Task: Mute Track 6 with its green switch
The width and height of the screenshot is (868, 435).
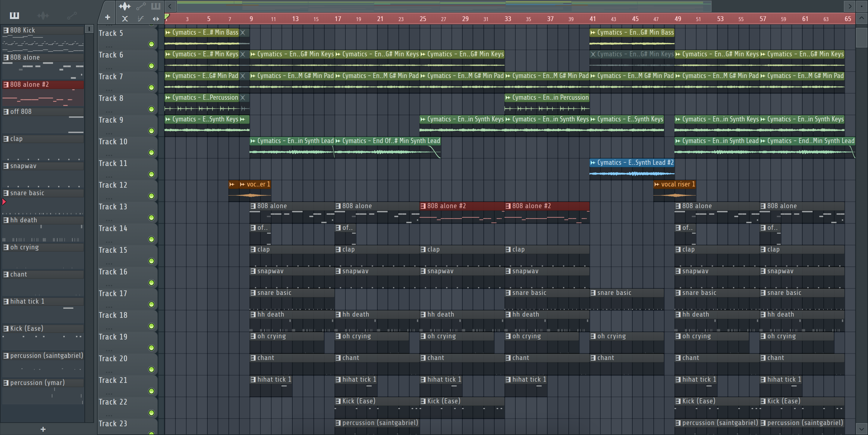Action: (152, 66)
